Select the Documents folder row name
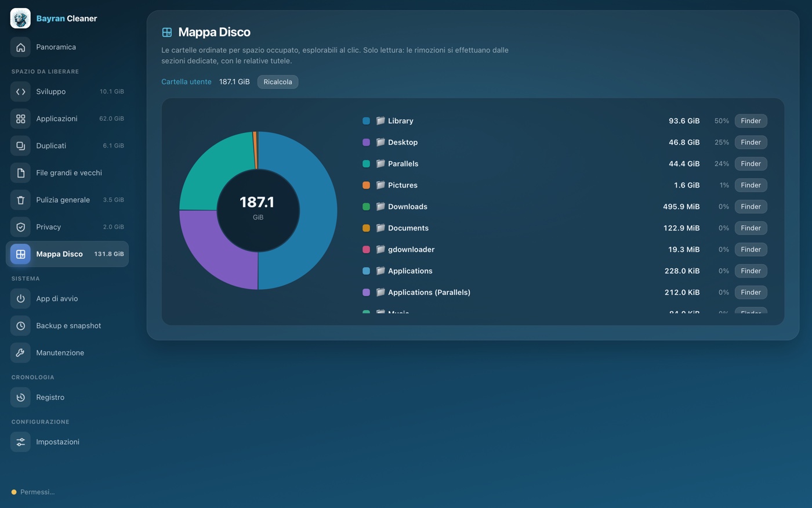The width and height of the screenshot is (812, 508). tap(408, 228)
